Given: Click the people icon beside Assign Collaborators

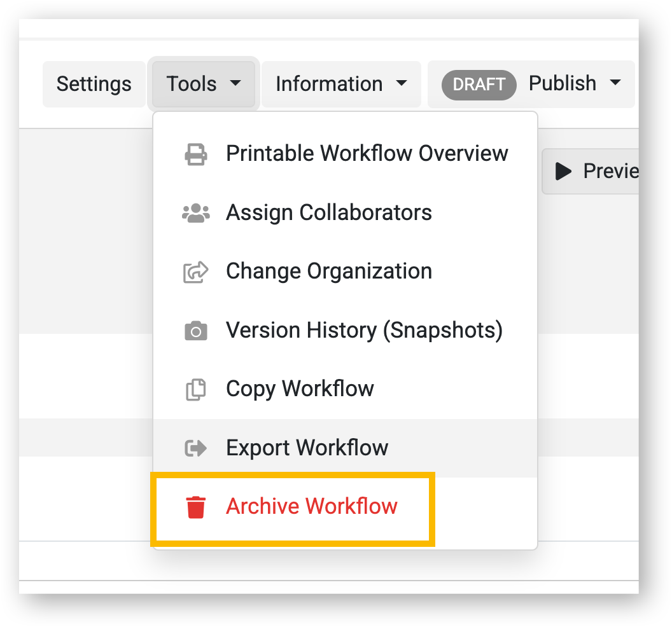Looking at the screenshot, I should point(195,213).
